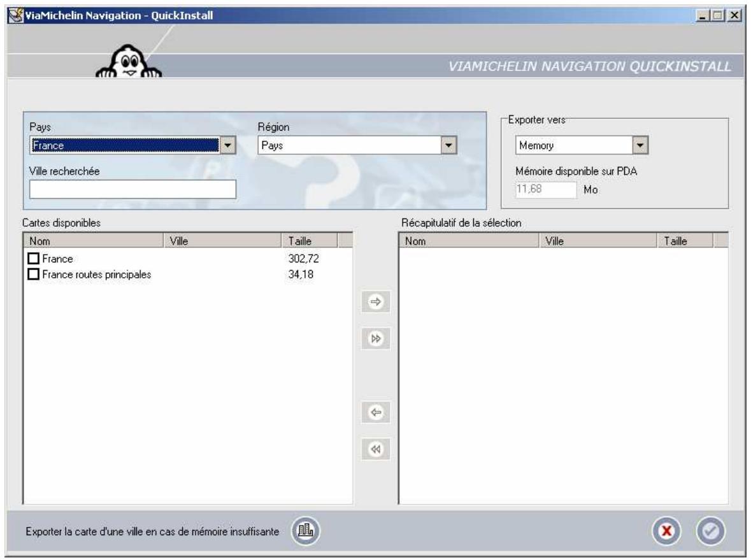Select France routes principales row name
This screenshot has height=560, width=751.
[97, 275]
